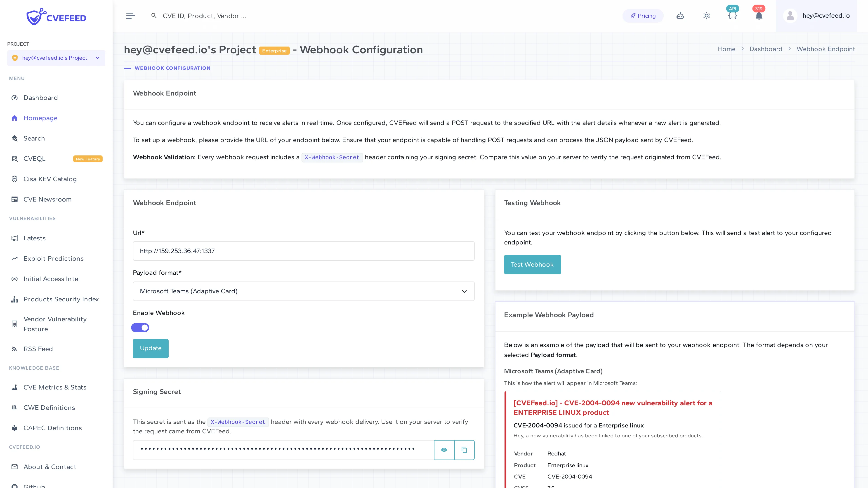This screenshot has width=868, height=488.
Task: Click the search magnifier icon
Action: pos(154,16)
